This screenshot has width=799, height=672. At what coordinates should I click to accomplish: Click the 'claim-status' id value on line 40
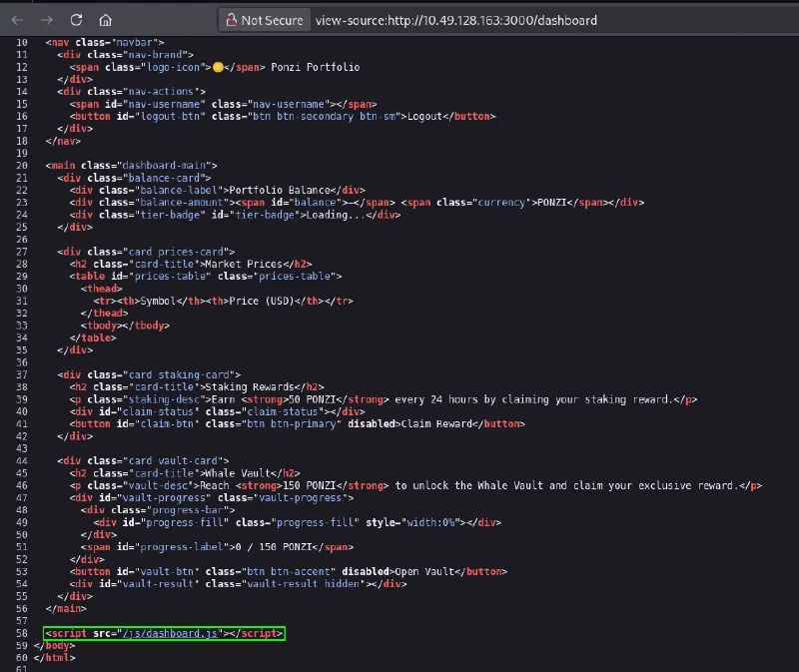tap(158, 411)
